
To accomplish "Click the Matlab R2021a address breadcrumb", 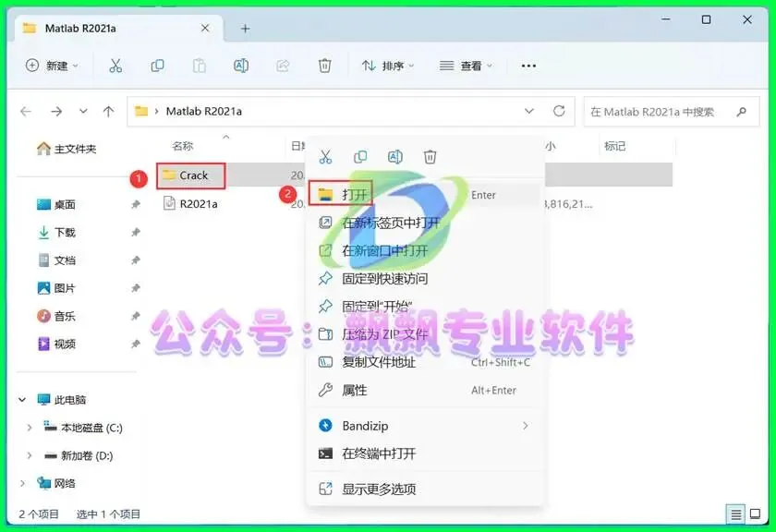I will pos(204,112).
